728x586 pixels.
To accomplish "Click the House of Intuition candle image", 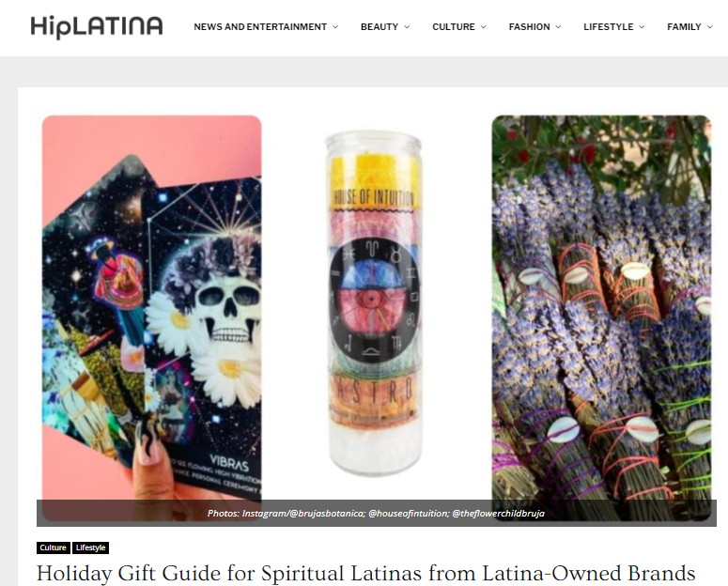I will (x=374, y=302).
